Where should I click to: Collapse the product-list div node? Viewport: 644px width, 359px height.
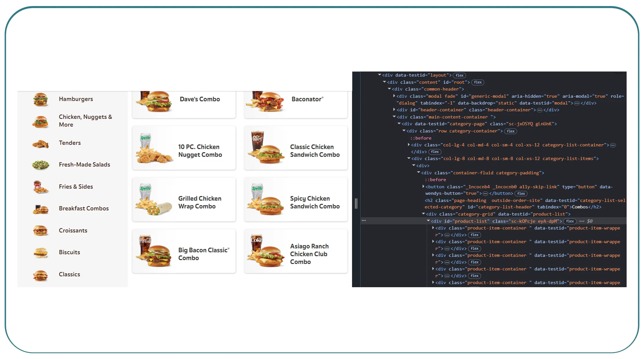(x=428, y=221)
